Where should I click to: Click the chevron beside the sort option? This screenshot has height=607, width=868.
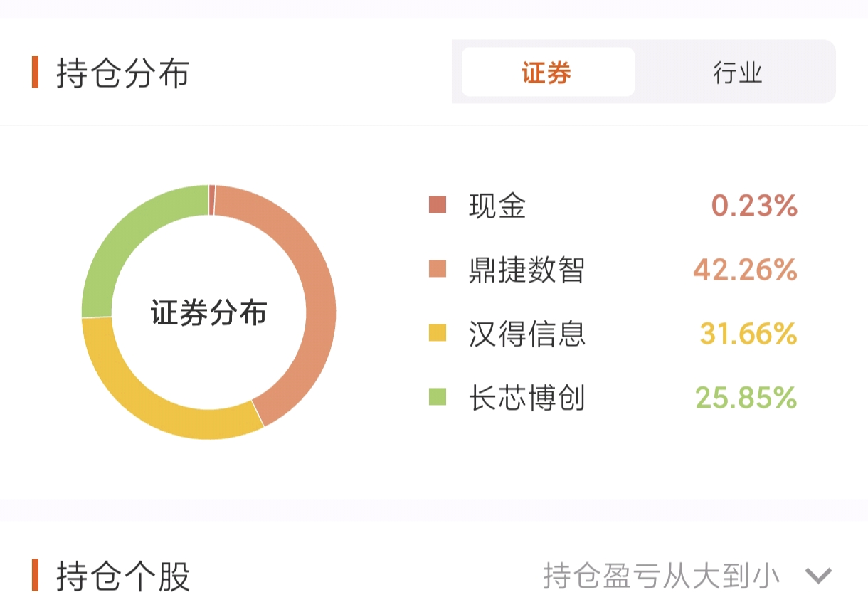[818, 576]
